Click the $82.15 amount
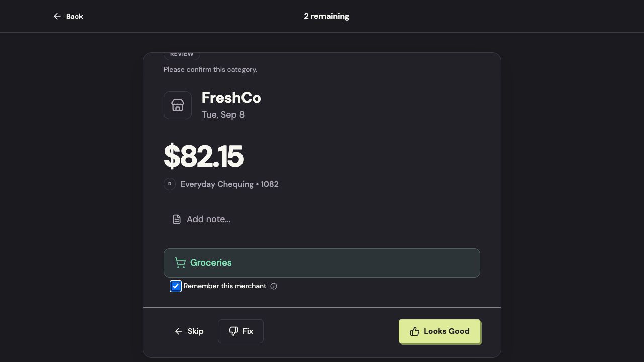This screenshot has height=362, width=644. tap(204, 156)
